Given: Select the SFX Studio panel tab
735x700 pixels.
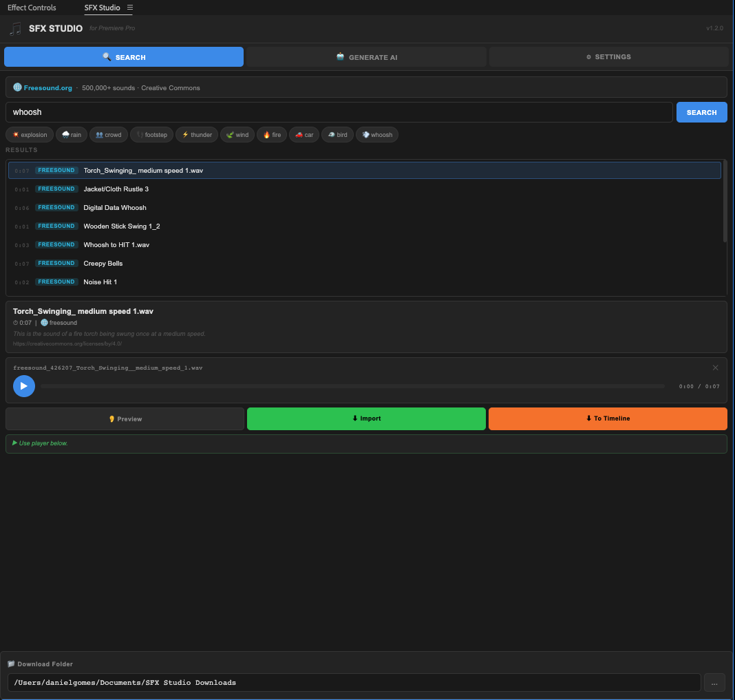Looking at the screenshot, I should 102,8.
